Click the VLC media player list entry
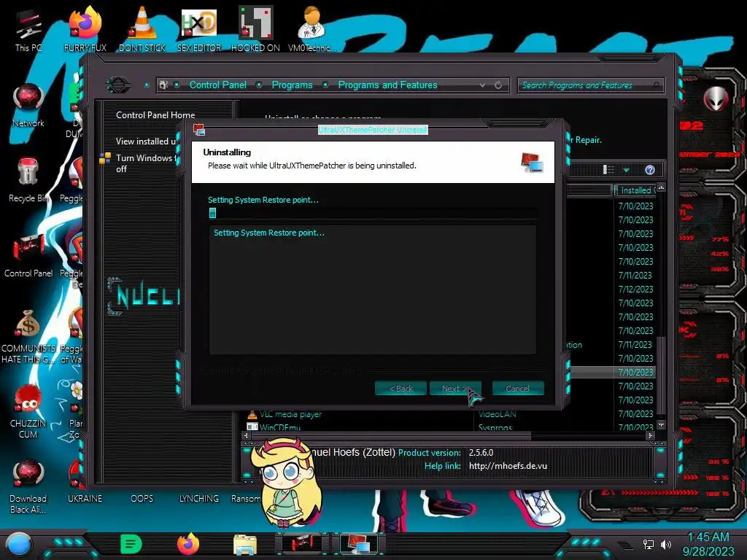 pos(290,414)
